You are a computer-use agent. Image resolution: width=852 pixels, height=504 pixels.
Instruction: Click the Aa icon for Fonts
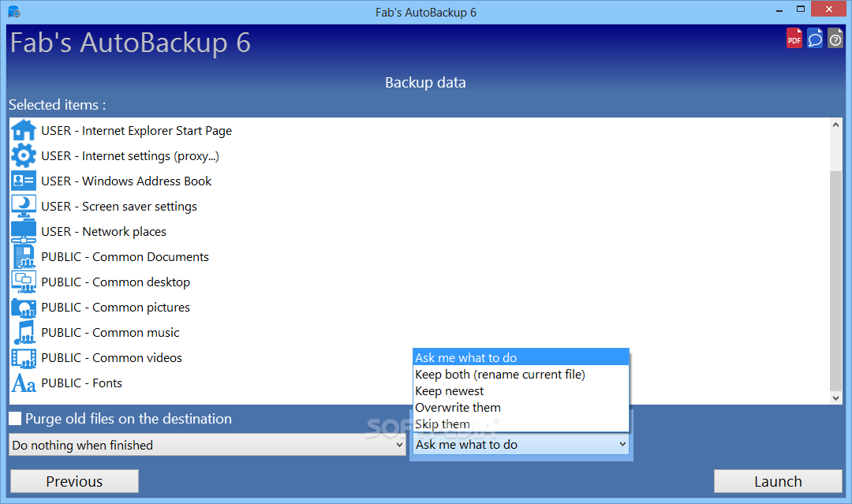24,383
